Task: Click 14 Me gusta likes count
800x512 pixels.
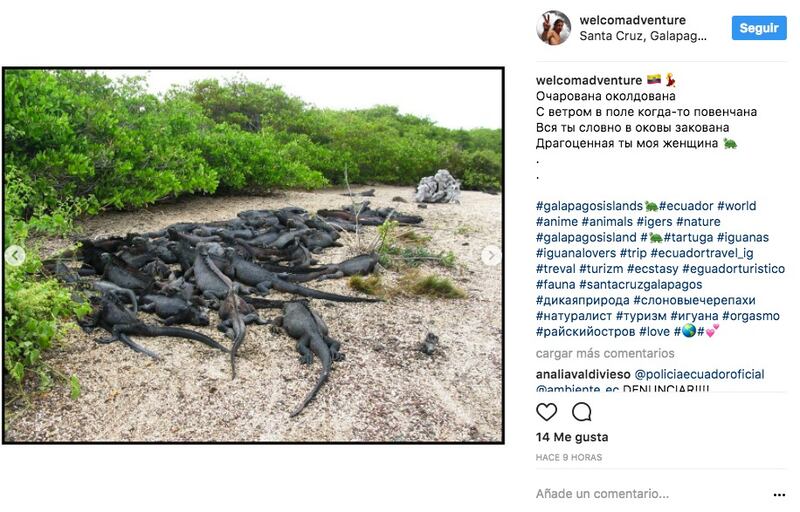Action: click(572, 437)
